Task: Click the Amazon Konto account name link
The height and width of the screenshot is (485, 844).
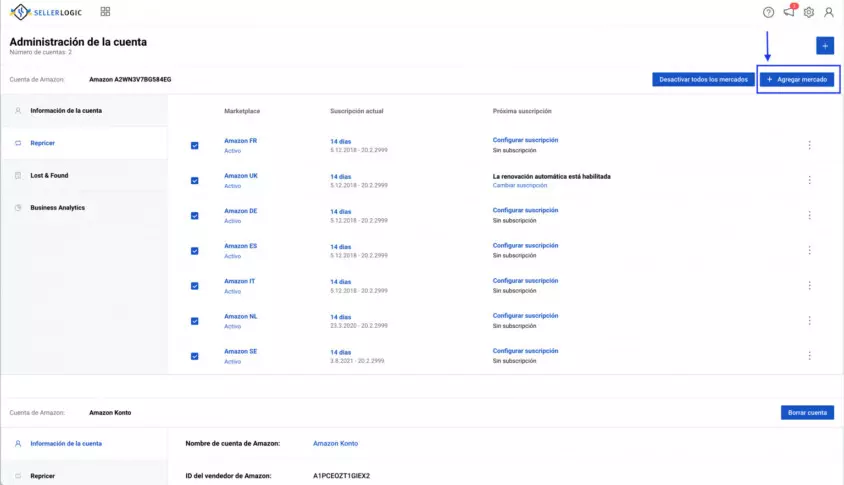Action: 335,444
